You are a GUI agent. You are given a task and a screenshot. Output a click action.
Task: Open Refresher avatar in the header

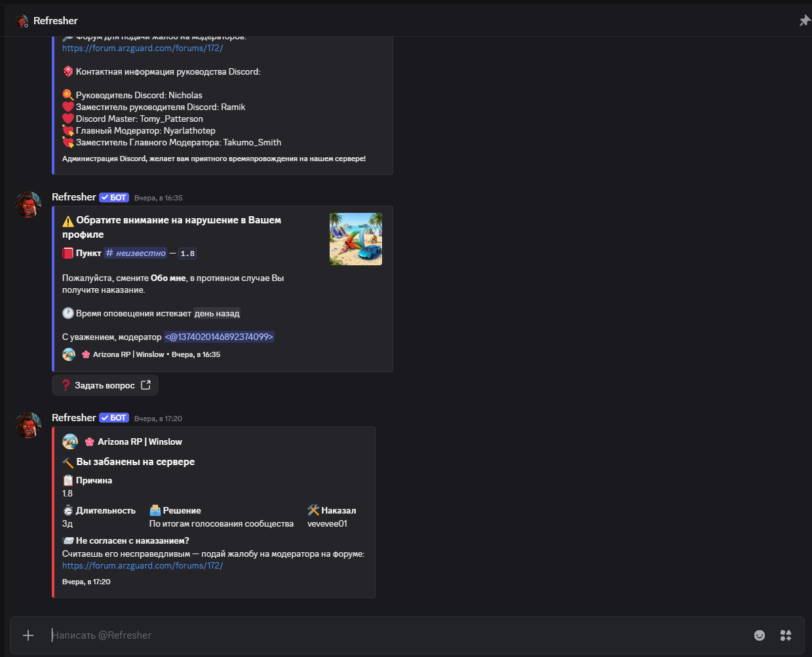(22, 21)
